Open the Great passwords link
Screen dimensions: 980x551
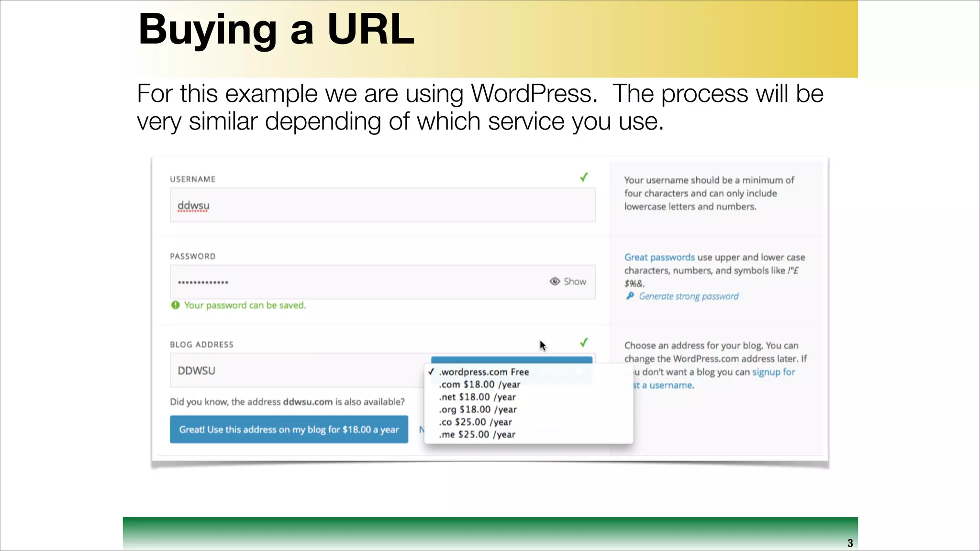[x=659, y=257]
